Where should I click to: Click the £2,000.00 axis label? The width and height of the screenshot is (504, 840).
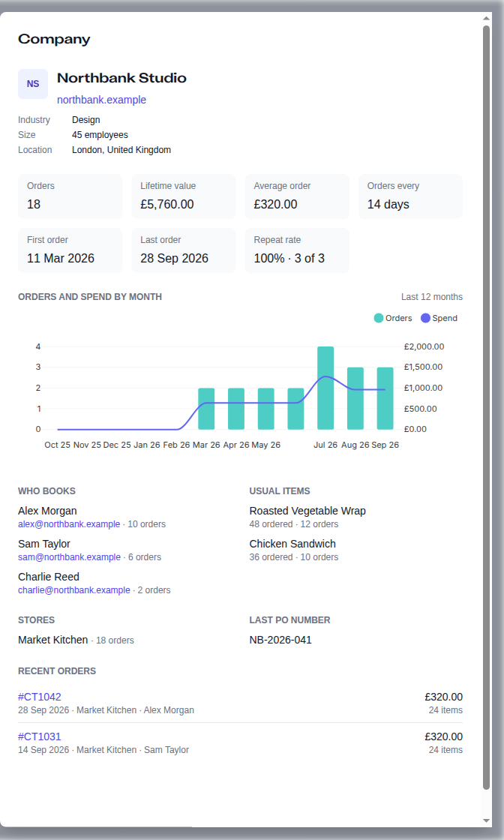[424, 346]
